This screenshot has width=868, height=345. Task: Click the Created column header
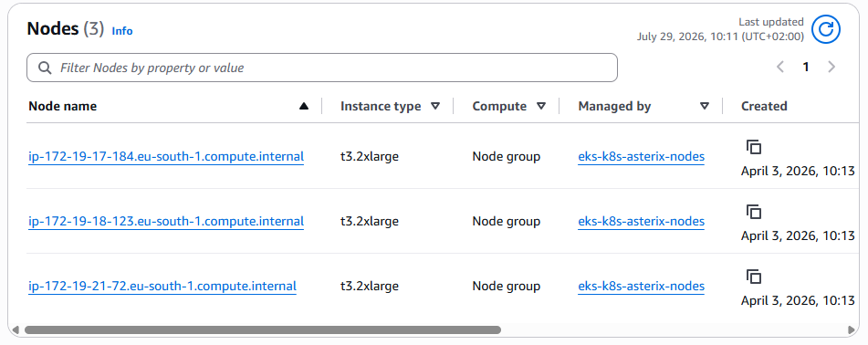764,106
